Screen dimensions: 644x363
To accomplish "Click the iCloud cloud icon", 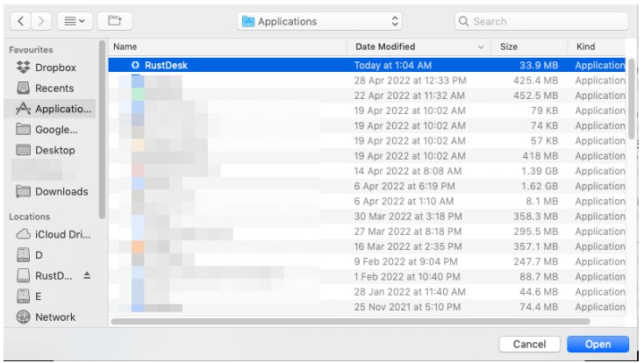I will tap(23, 234).
